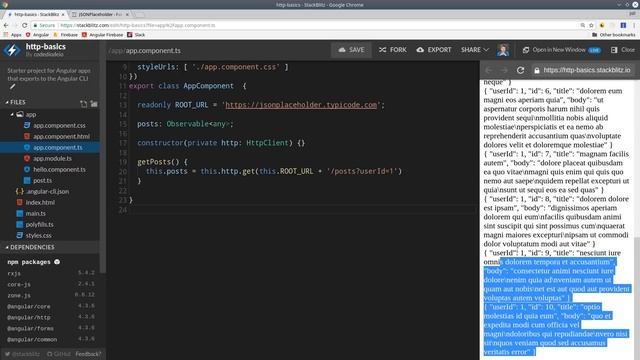The width and height of the screenshot is (640, 360).
Task: Open the Angular bookmark
Action: click(37, 35)
